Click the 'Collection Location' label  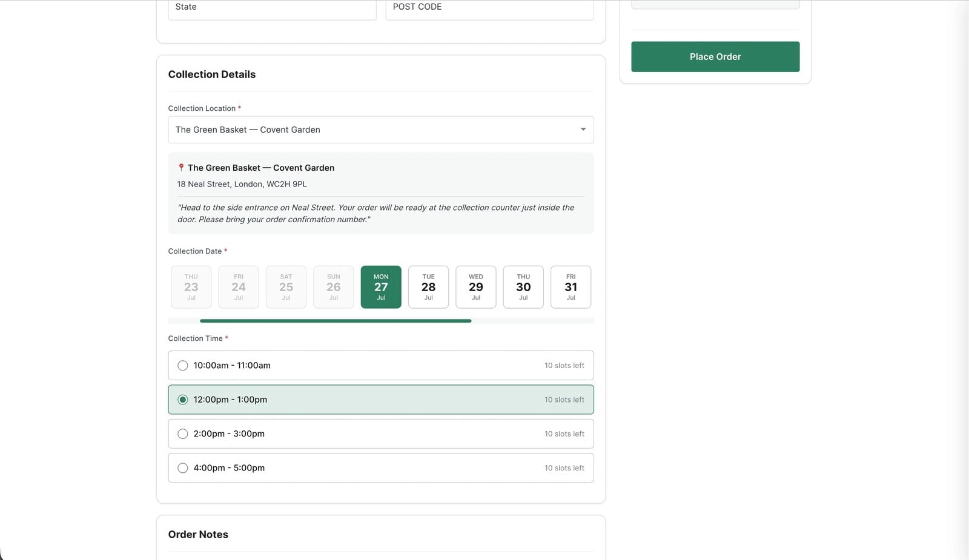coord(202,108)
